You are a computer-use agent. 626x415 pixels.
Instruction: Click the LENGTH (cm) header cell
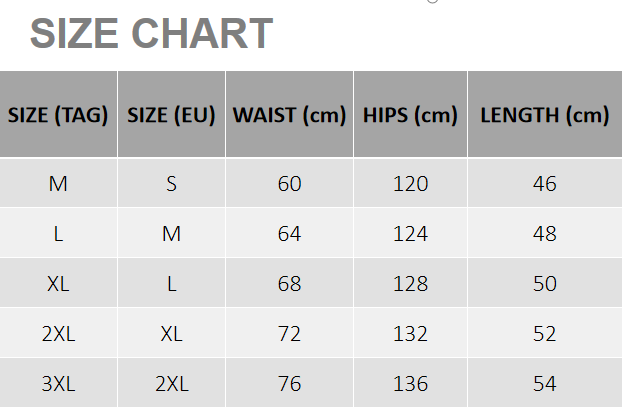click(545, 114)
